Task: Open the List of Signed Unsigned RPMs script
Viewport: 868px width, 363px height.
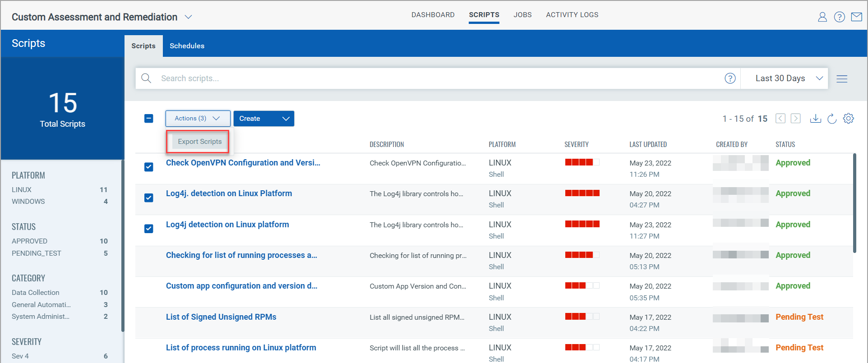Action: 221,317
